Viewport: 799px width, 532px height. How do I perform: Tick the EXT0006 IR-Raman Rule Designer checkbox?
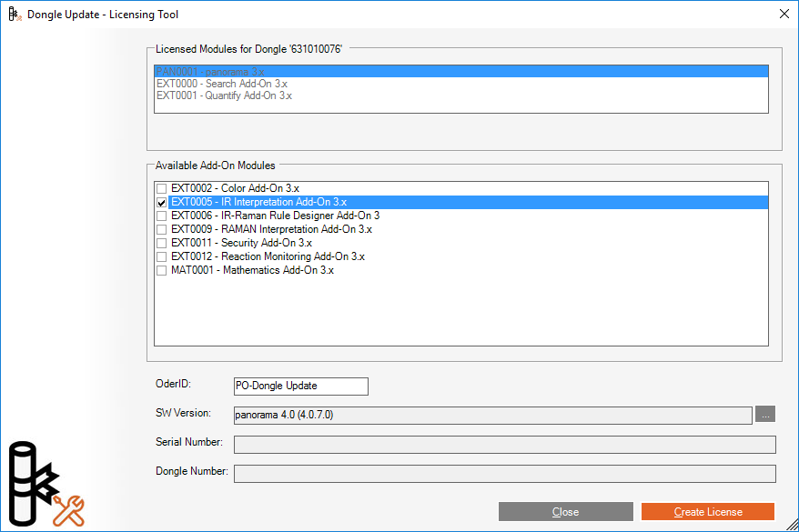point(162,216)
